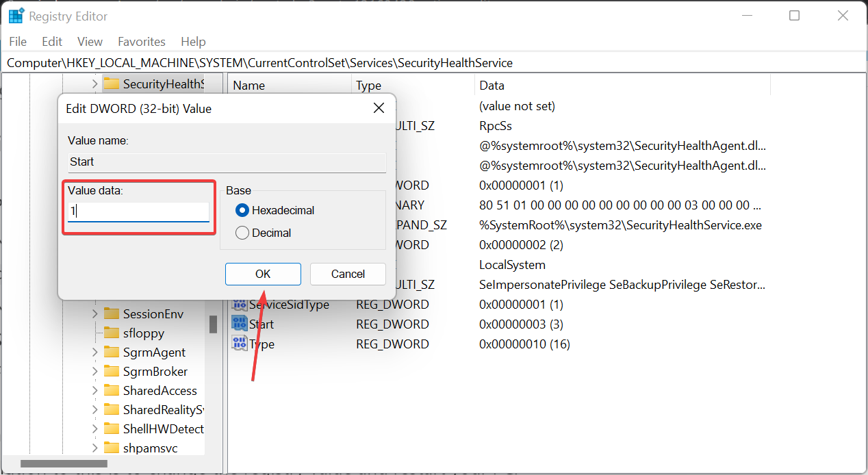Expand the SharedRealitySvc tree node

click(94, 409)
